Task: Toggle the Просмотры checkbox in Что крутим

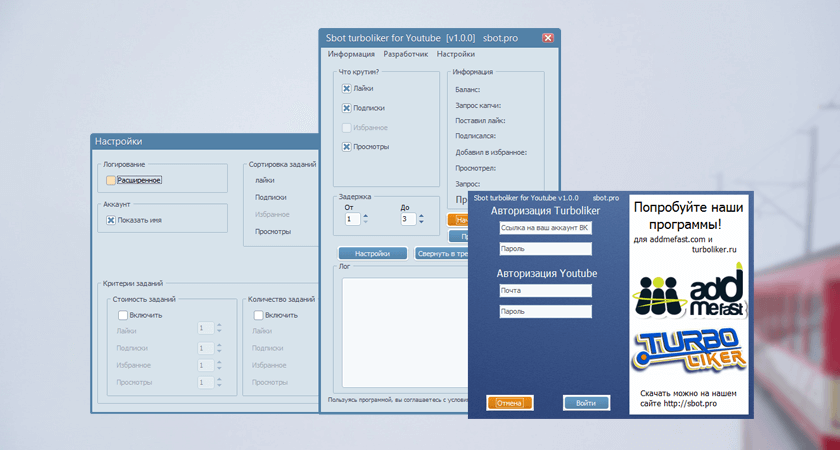Action: (x=347, y=147)
